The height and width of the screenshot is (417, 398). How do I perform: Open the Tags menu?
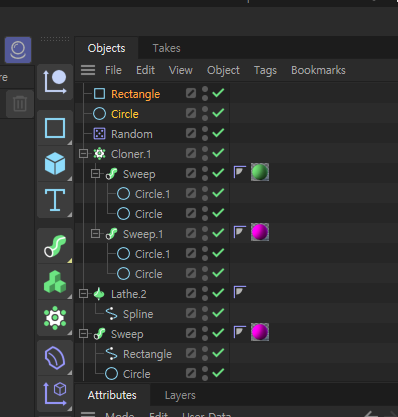(x=265, y=70)
